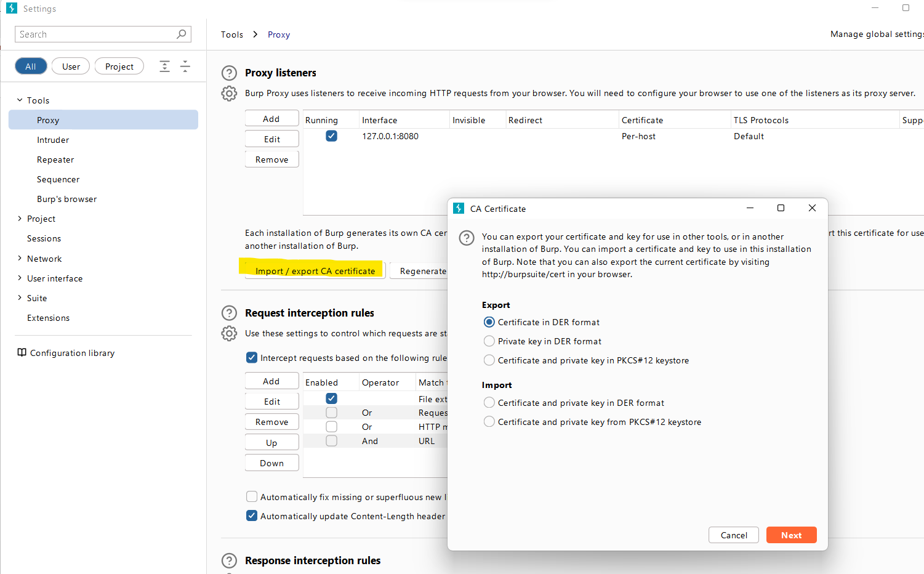924x574 pixels.
Task: Click Burp logo in CA Certificate title bar
Action: tap(459, 208)
